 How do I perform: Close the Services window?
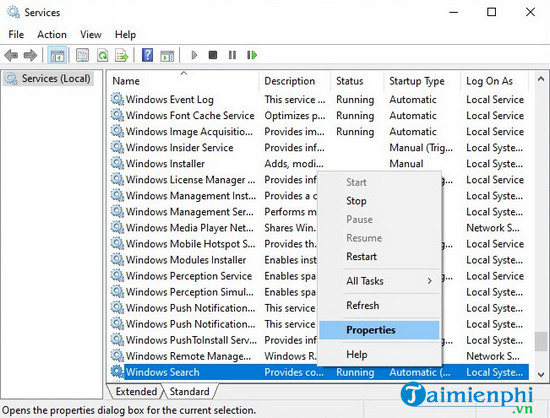pyautogui.click(x=530, y=12)
